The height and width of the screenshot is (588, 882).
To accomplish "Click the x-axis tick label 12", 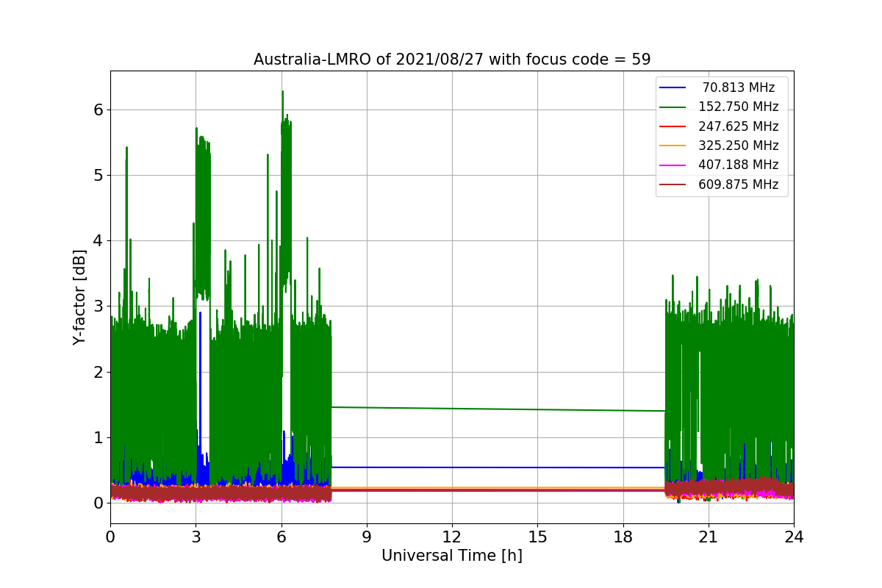I will pos(452,537).
